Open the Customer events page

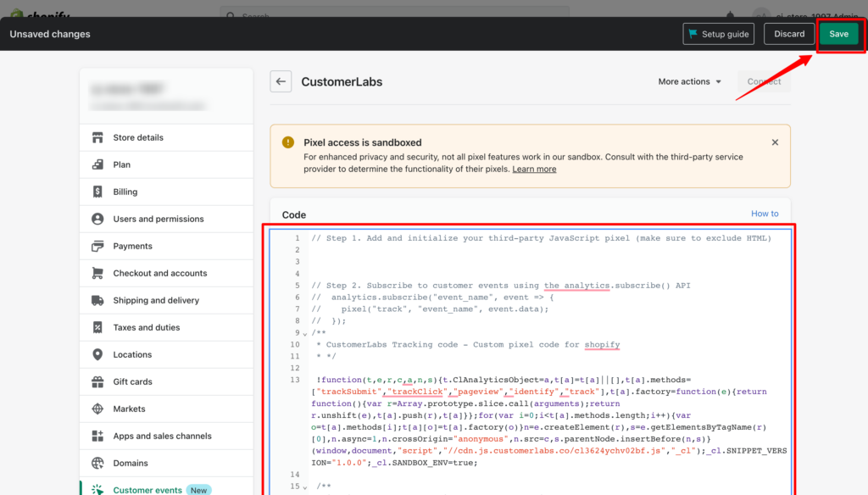(167, 487)
